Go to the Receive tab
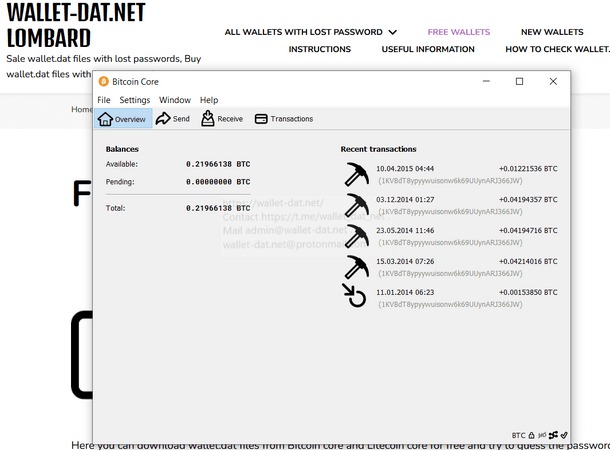610x450 pixels. (222, 119)
